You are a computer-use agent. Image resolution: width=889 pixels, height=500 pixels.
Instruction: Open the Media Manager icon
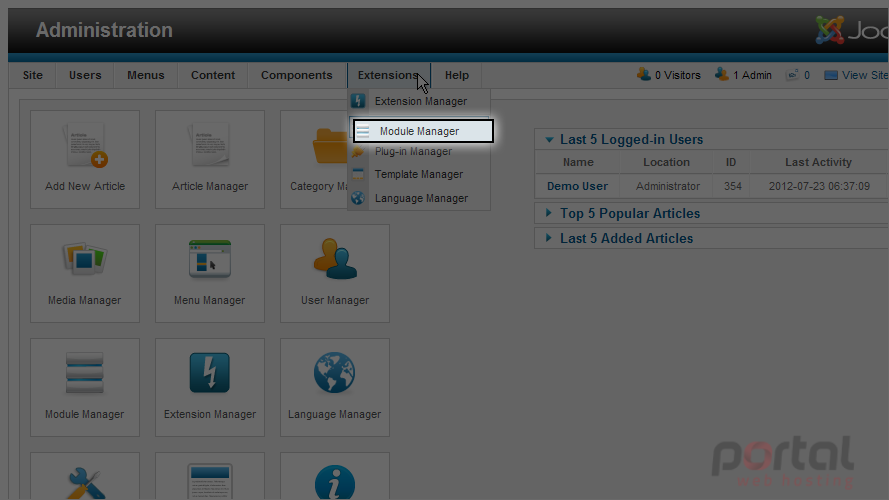[84, 259]
